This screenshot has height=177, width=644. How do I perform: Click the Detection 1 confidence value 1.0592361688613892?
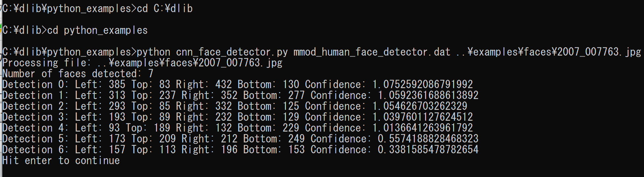pos(428,95)
